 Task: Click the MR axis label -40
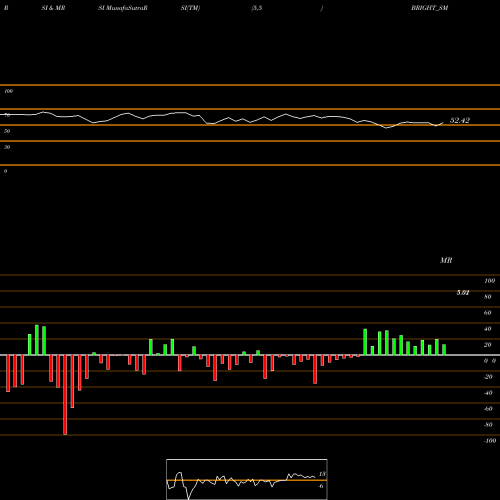[x=488, y=393]
